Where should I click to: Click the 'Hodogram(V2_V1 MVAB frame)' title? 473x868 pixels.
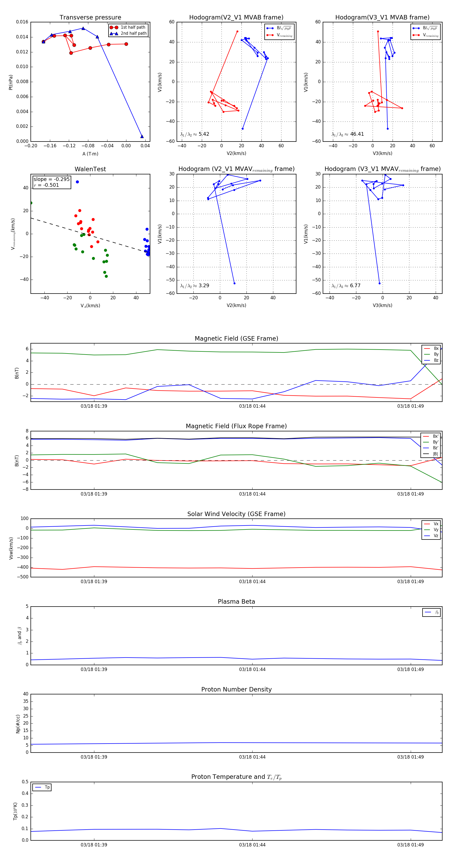coord(236,18)
